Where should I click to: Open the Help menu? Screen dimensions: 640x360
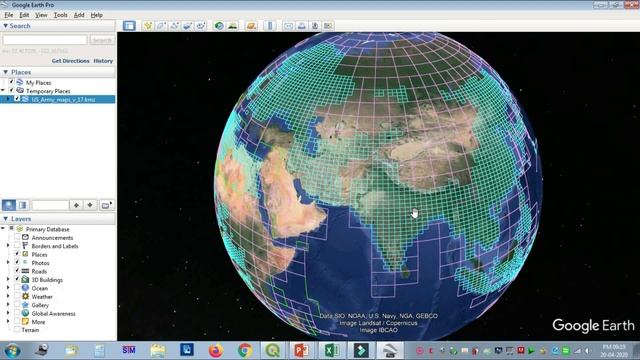[x=96, y=15]
